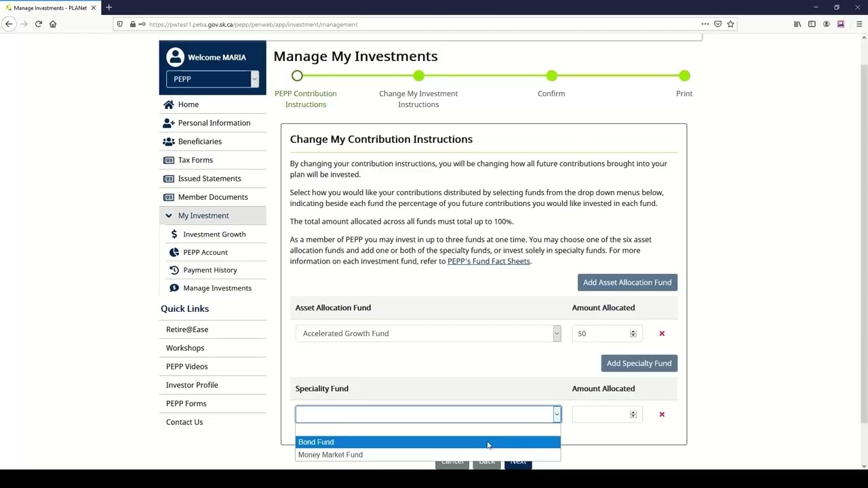
Task: Click the Member Documents icon
Action: [x=169, y=197]
